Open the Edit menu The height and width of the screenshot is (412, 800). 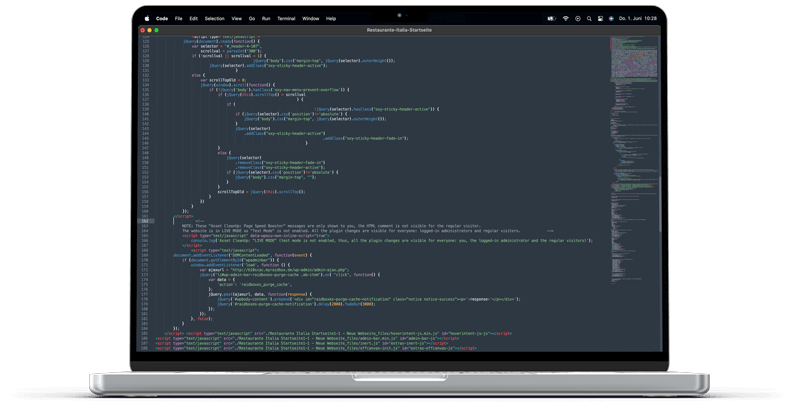click(193, 18)
